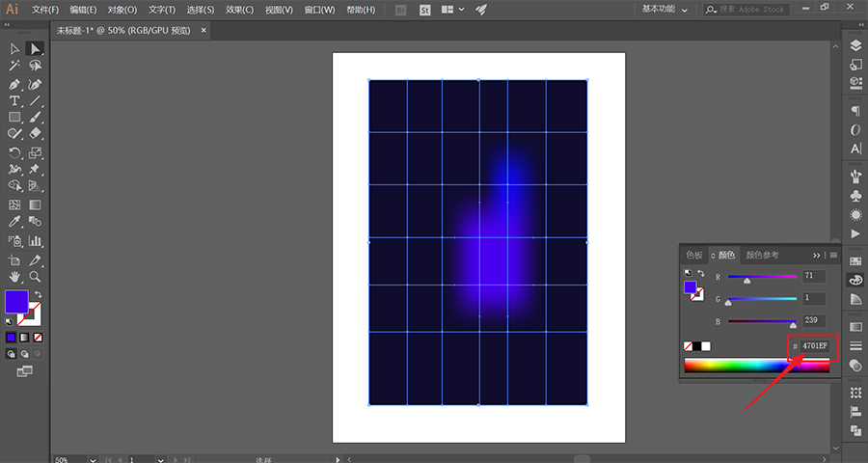Set color to None in toolbar

click(x=38, y=338)
